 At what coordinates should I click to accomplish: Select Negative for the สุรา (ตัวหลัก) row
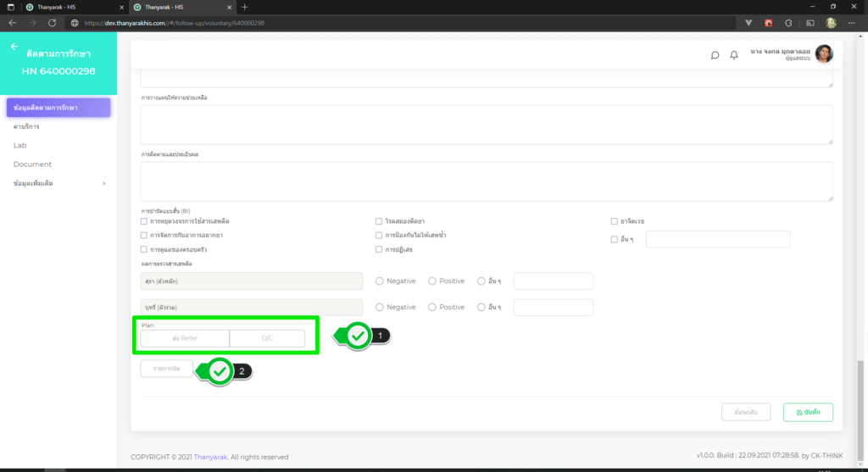point(380,281)
